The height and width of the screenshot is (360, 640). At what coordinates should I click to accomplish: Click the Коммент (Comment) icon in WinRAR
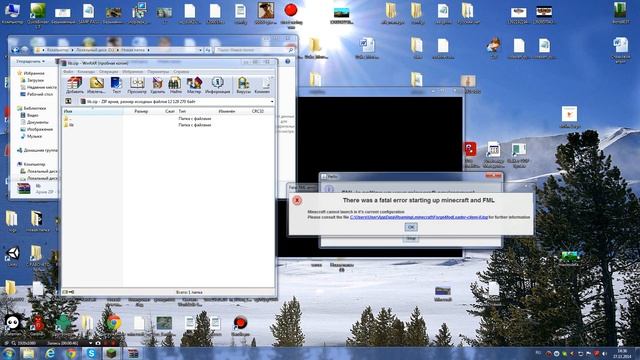262,85
